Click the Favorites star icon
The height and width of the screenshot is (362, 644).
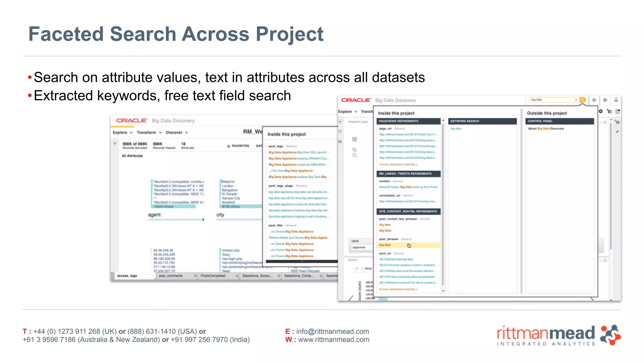[x=229, y=146]
